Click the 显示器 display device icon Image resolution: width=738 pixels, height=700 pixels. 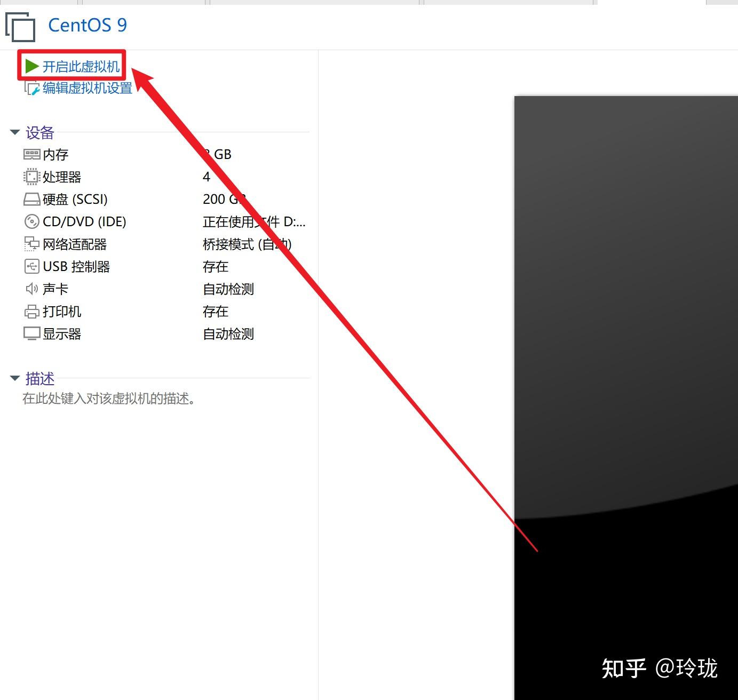33,333
